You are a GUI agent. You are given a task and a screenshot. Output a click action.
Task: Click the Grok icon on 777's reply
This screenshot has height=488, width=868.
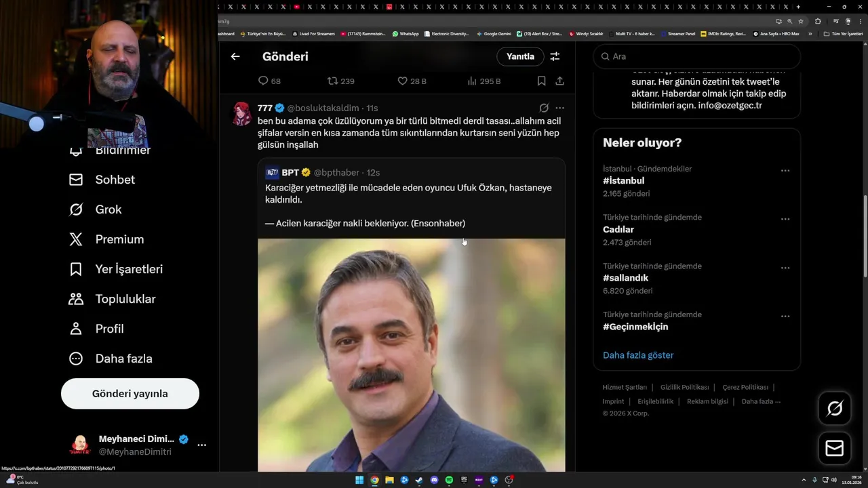click(x=544, y=108)
